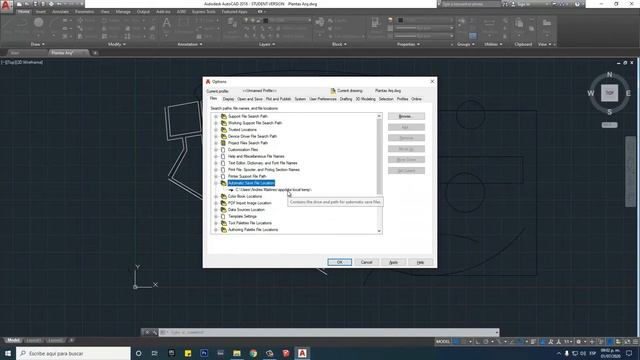Screen dimensions: 640x360
Task: Click the Cortana circle icon on taskbar
Action: [x=138, y=353]
